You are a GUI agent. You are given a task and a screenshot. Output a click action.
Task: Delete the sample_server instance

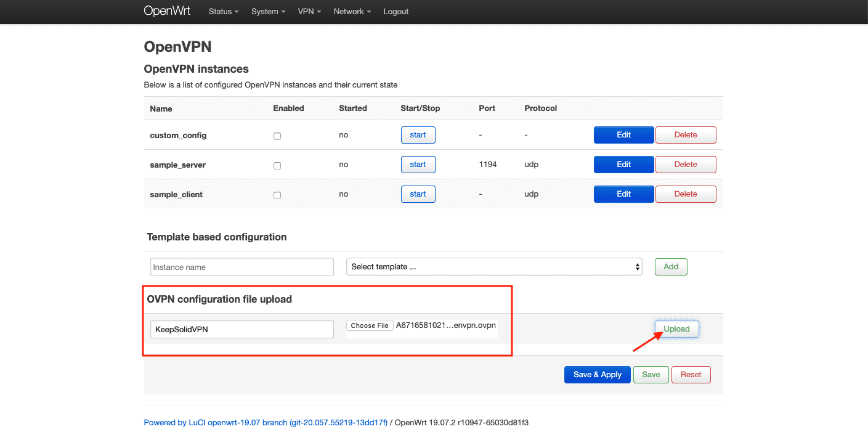[x=686, y=165]
